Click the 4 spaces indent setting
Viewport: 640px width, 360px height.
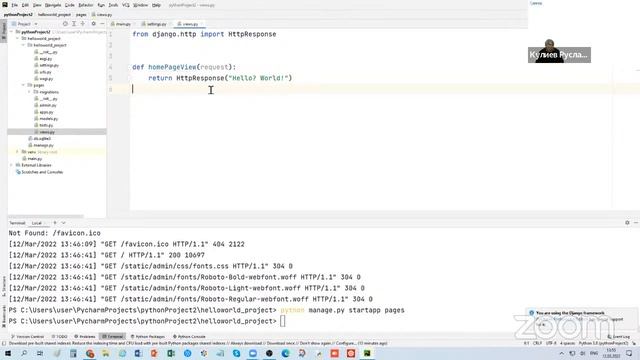567,343
